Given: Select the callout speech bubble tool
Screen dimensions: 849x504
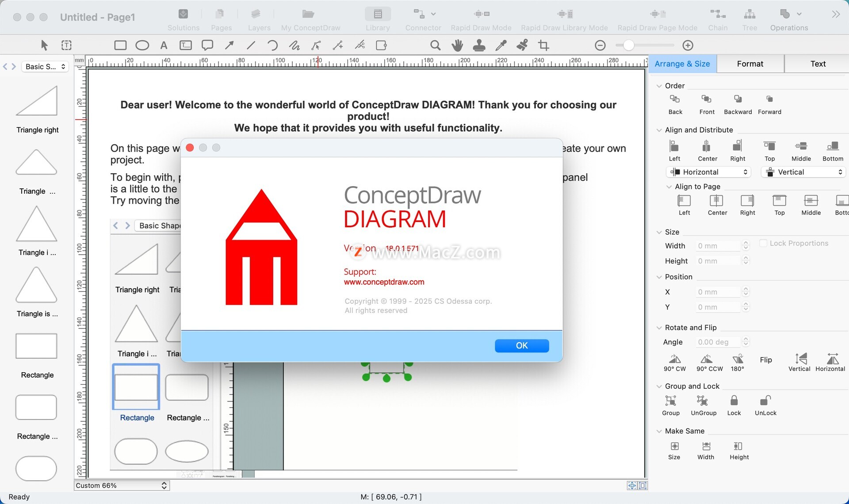Looking at the screenshot, I should click(207, 45).
